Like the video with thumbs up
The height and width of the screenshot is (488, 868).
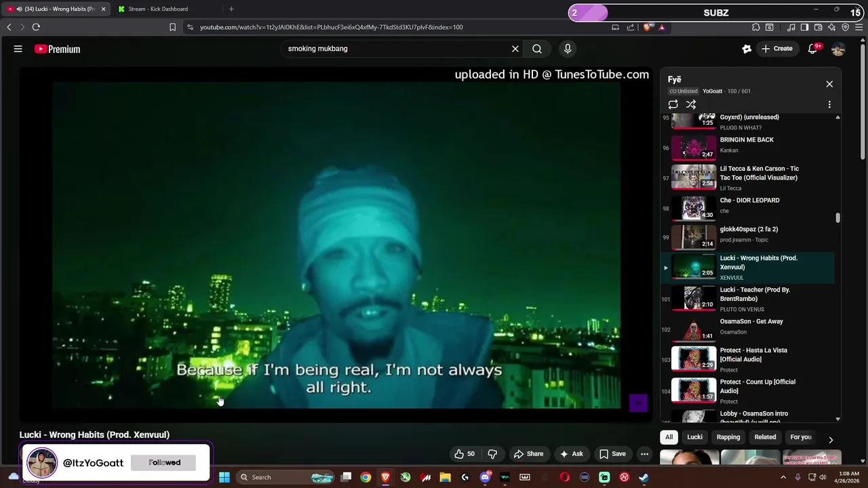point(465,454)
